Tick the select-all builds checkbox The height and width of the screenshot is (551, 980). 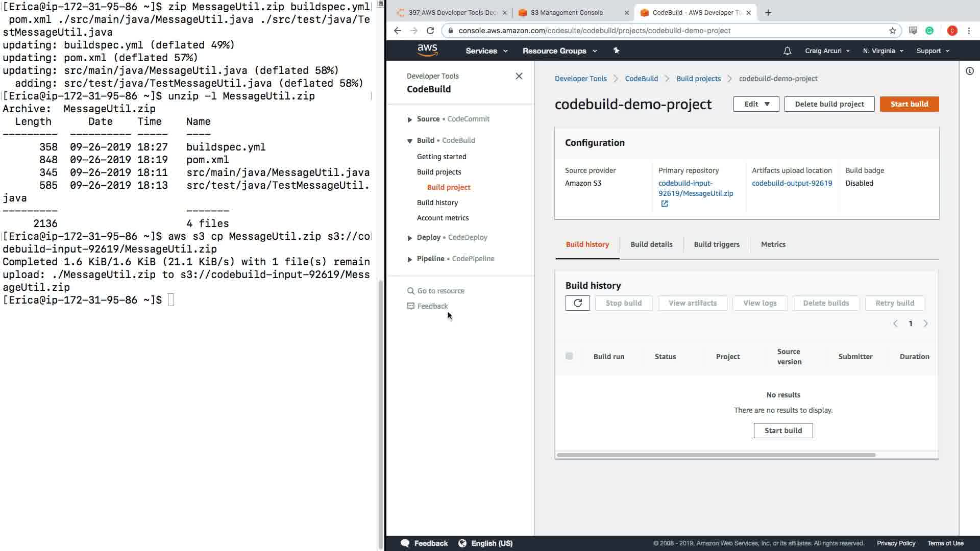(x=569, y=356)
